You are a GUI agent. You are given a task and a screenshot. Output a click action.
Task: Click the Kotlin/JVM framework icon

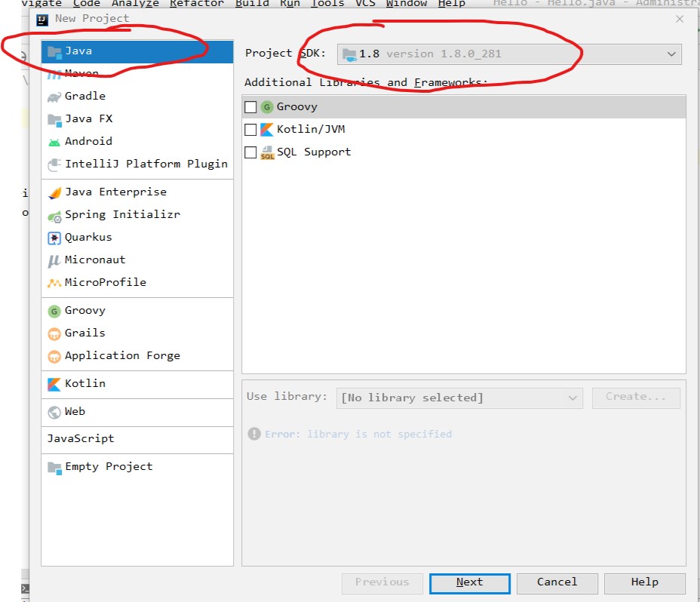(x=267, y=130)
